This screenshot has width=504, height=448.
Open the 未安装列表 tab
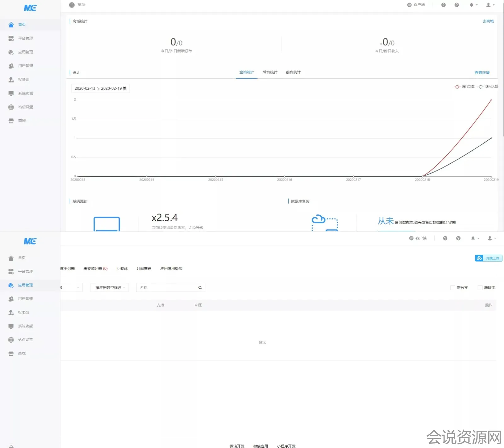[95, 269]
